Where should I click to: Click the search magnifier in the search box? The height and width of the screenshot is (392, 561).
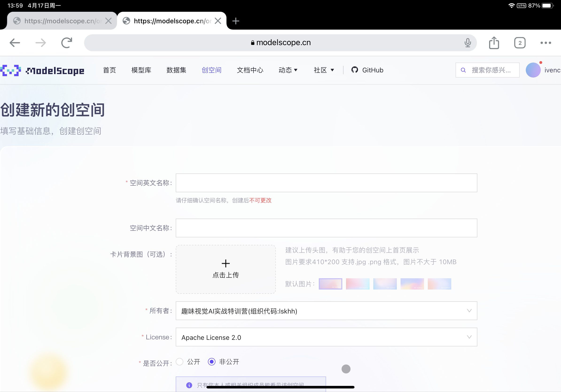[464, 70]
